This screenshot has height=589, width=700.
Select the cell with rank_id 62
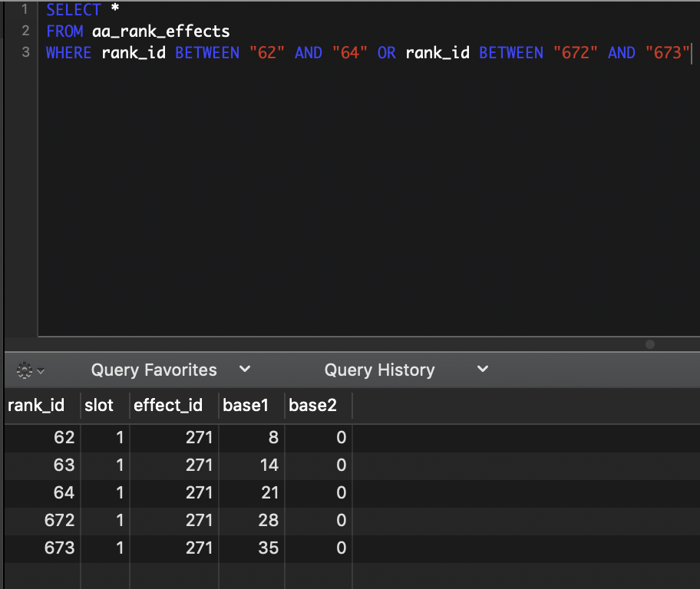[x=64, y=438]
